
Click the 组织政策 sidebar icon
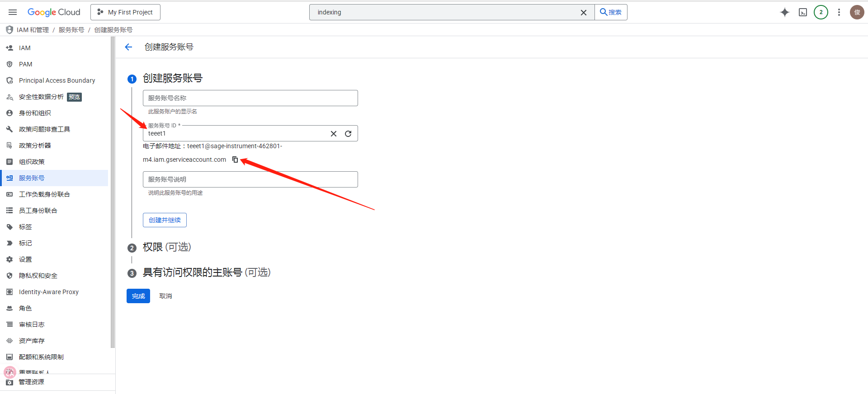(x=9, y=162)
